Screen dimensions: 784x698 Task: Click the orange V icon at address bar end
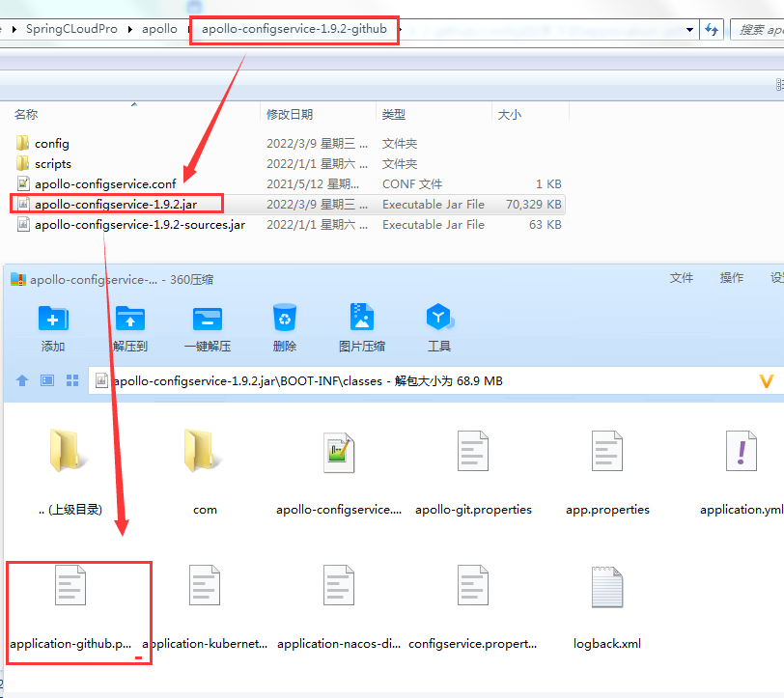[x=767, y=381]
